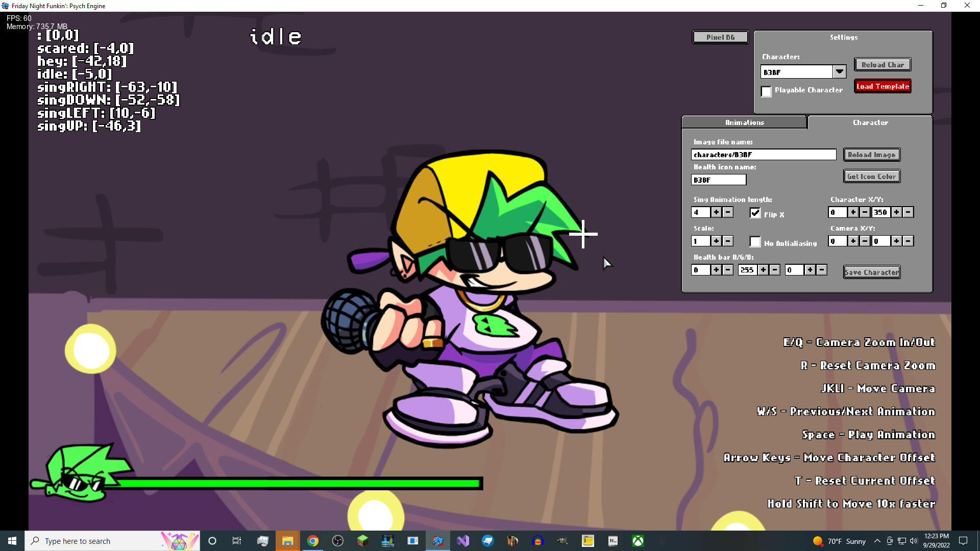Viewport: 980px width, 551px height.
Task: Click Save Character
Action: (871, 272)
